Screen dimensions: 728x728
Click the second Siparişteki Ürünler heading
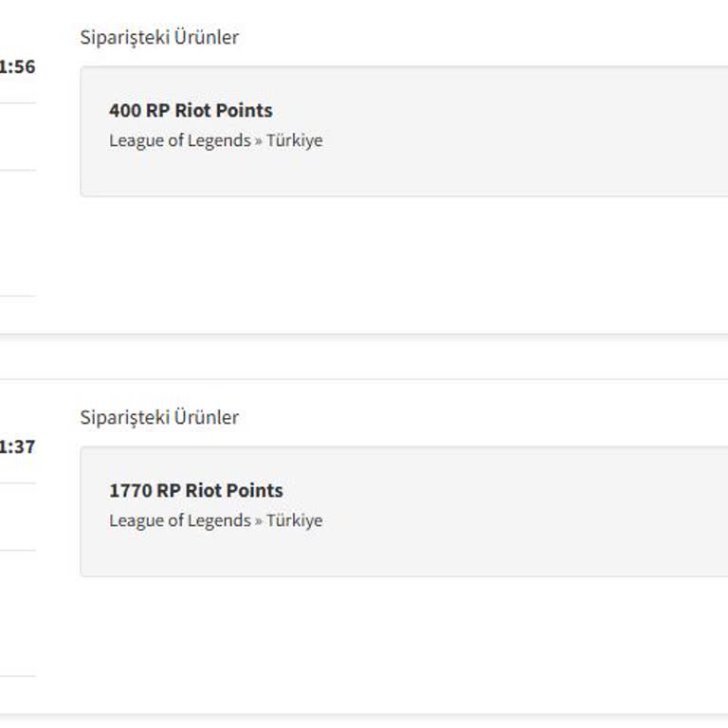click(159, 418)
